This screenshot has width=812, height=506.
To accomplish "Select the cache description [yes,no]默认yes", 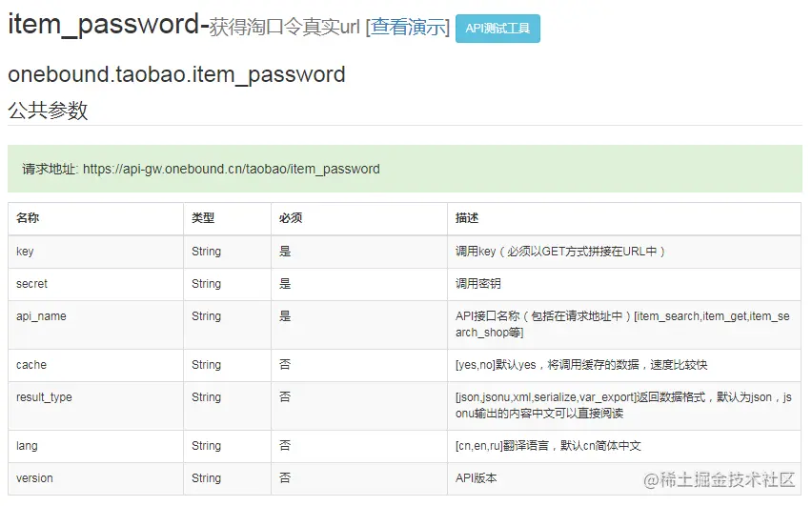I will point(581,365).
